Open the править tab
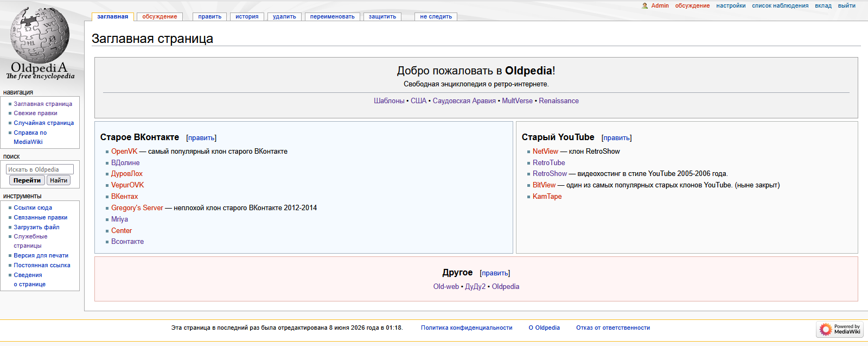 point(209,17)
